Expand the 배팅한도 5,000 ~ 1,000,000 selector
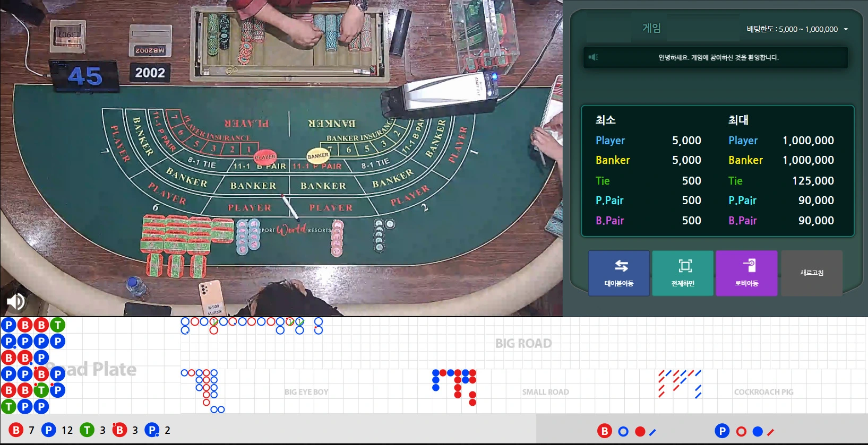Screen dimensions: 868x445 click(x=792, y=30)
